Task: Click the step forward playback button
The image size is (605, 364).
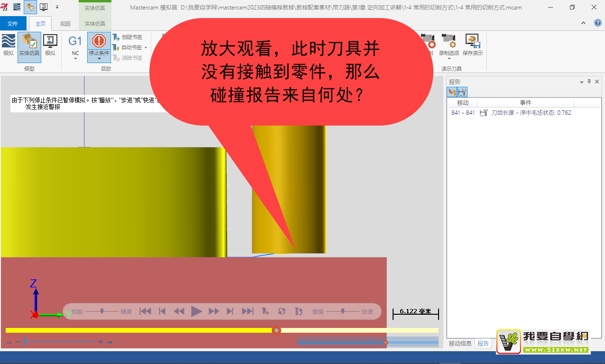Action: pyautogui.click(x=230, y=311)
